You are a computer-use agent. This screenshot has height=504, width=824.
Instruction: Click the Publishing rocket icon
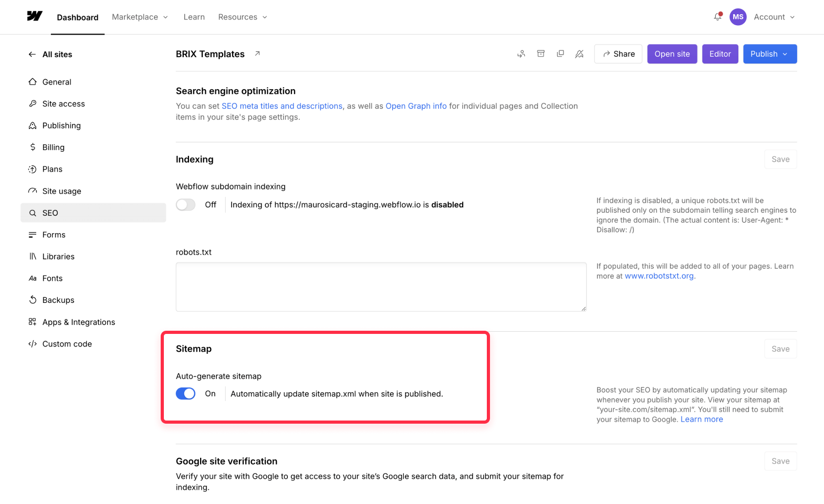[x=33, y=125]
